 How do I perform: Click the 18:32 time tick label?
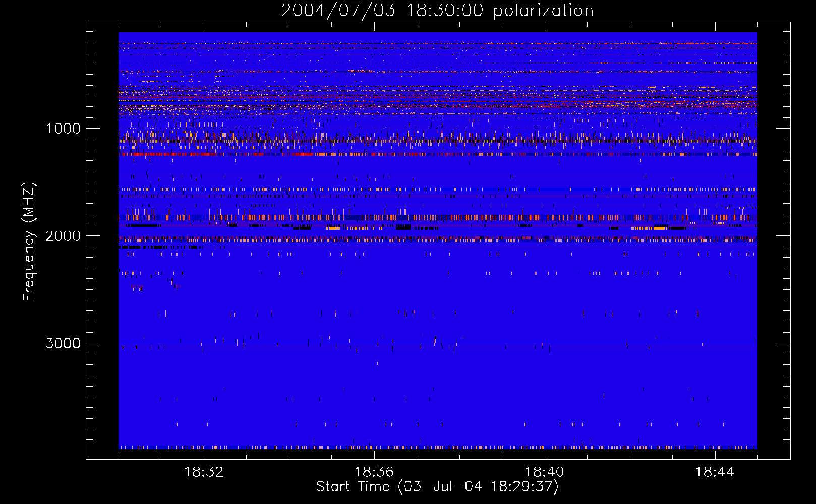click(204, 472)
